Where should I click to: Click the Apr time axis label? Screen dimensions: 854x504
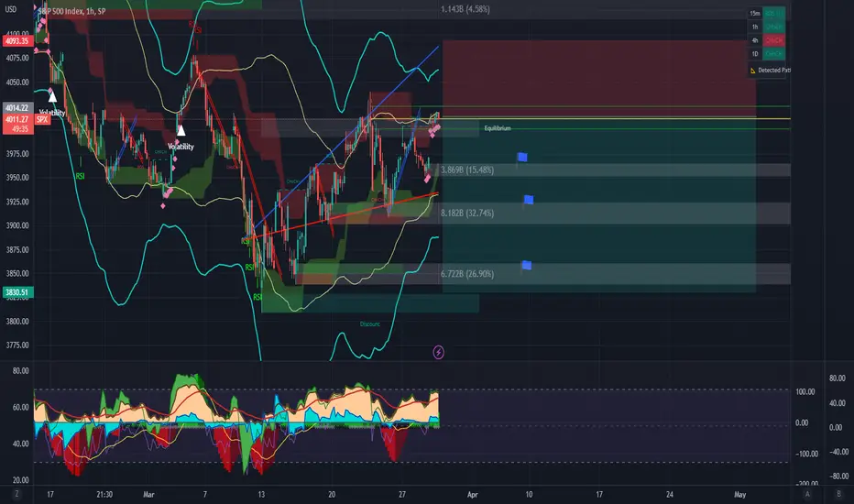click(x=472, y=495)
